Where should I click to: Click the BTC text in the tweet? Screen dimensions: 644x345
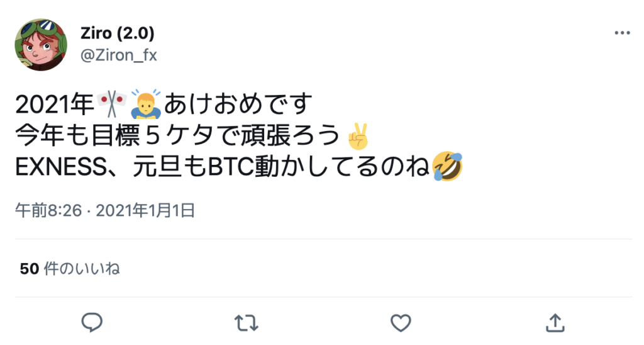[231, 167]
